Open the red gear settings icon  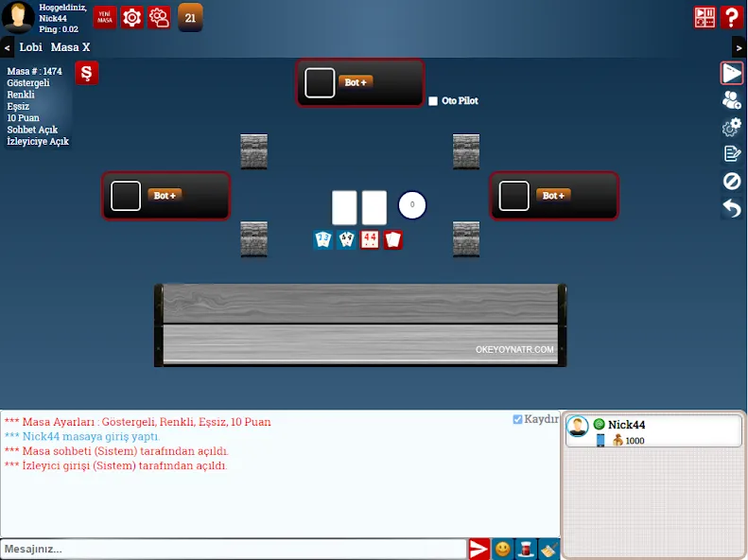click(132, 17)
